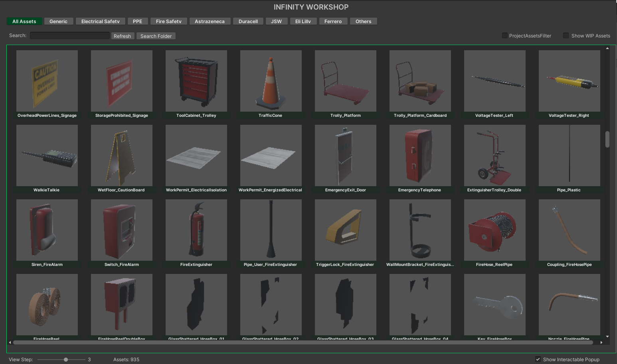617x364 pixels.
Task: Enable the ProjectAssetsFilter checkbox
Action: click(504, 35)
